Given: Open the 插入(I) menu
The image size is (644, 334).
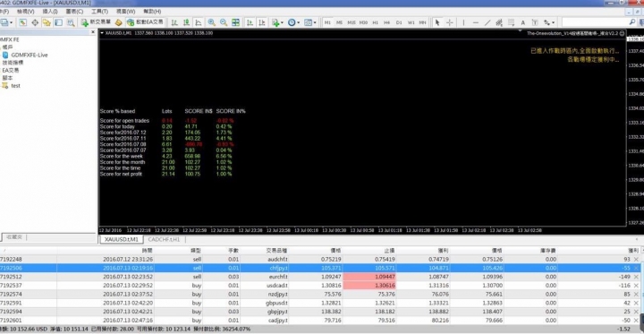Looking at the screenshot, I should (x=50, y=12).
